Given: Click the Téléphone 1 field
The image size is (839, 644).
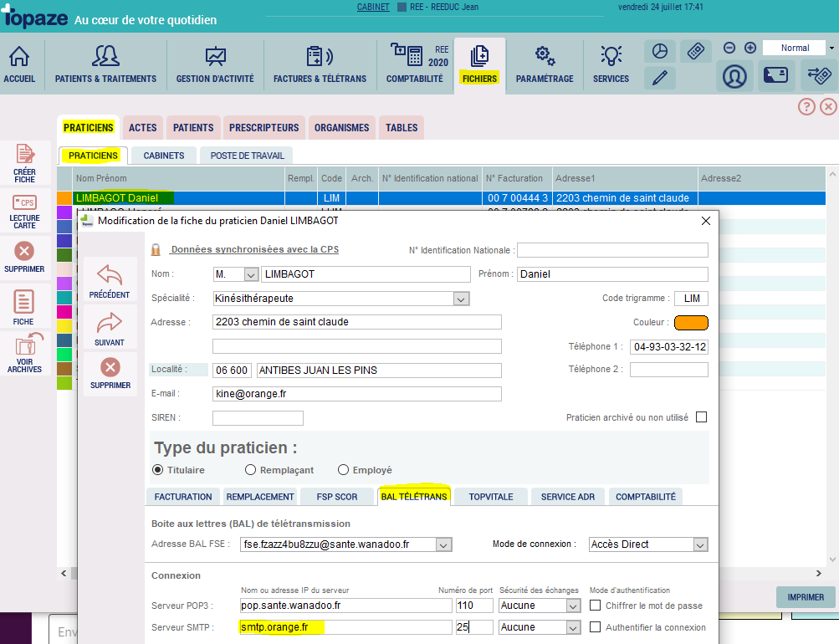Looking at the screenshot, I should pyautogui.click(x=669, y=346).
